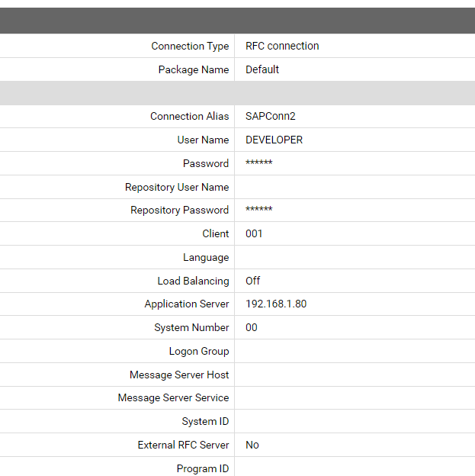Click the External RFC Server No value
This screenshot has width=475, height=476.
(252, 445)
